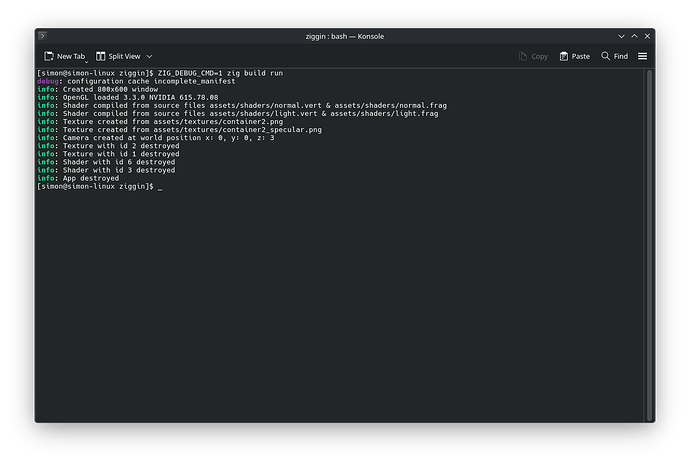Click 'assets/textures/container2.png' text
690x464 pixels.
[218, 122]
